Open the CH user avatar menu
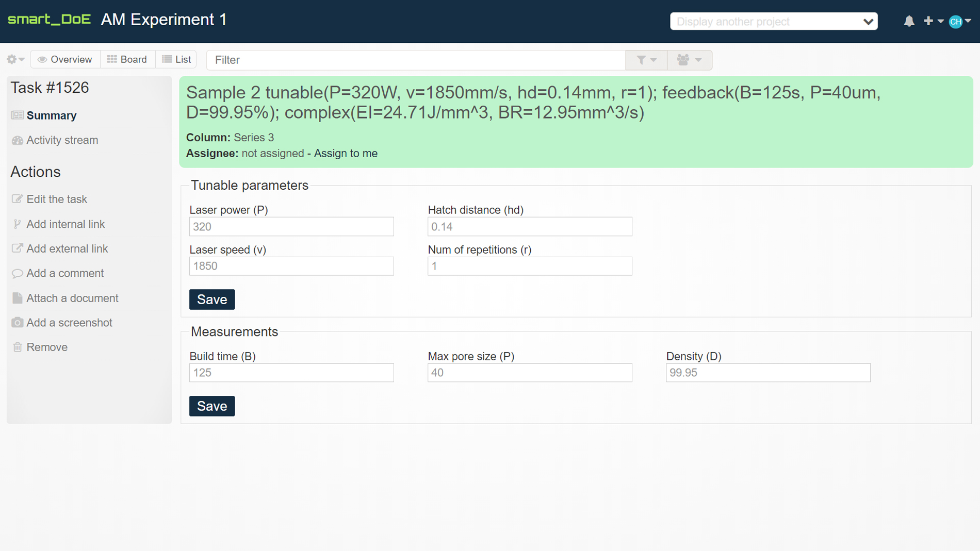The width and height of the screenshot is (980, 551). pos(960,21)
